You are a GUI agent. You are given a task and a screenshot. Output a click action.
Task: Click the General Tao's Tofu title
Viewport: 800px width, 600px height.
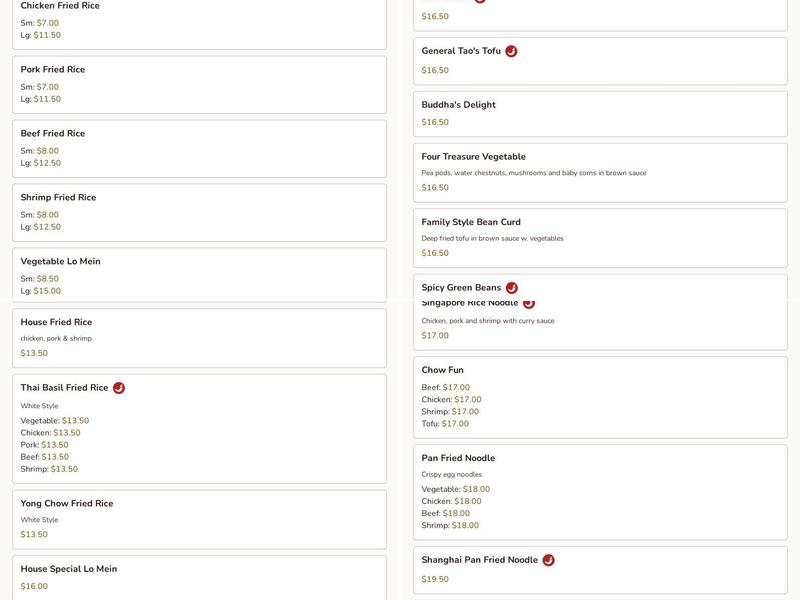point(461,51)
